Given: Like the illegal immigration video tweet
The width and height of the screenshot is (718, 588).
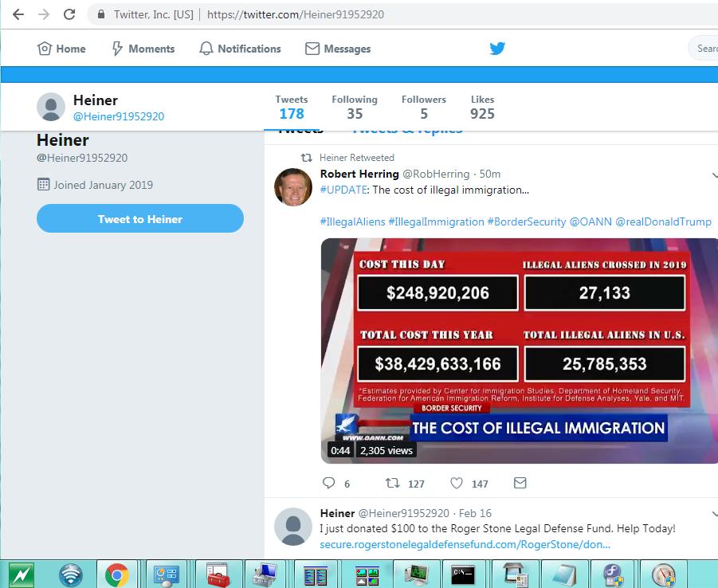Looking at the screenshot, I should click(x=456, y=483).
